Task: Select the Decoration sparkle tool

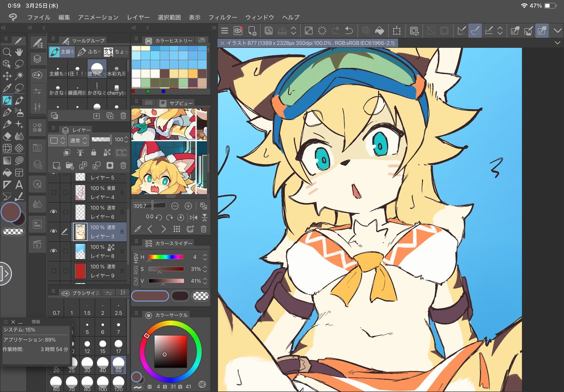Action: click(x=19, y=124)
